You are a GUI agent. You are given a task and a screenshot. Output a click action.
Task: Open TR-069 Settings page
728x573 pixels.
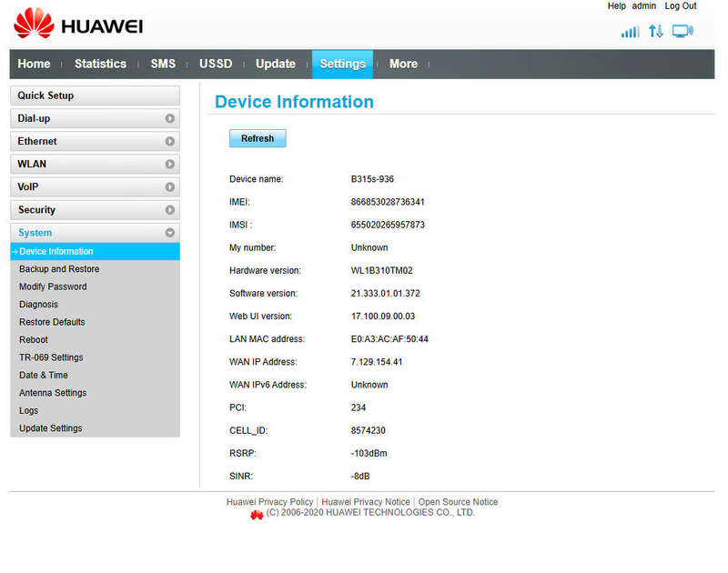pyautogui.click(x=51, y=357)
